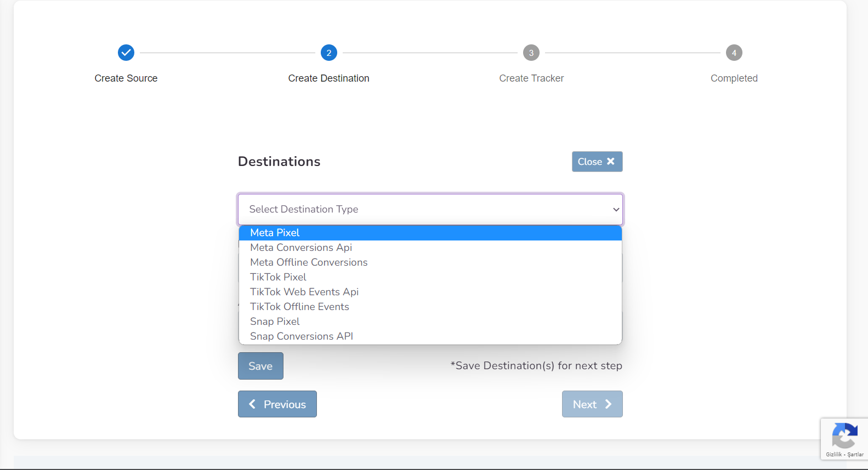Pick Meta Offline Conversions option
868x470 pixels.
coord(430,262)
